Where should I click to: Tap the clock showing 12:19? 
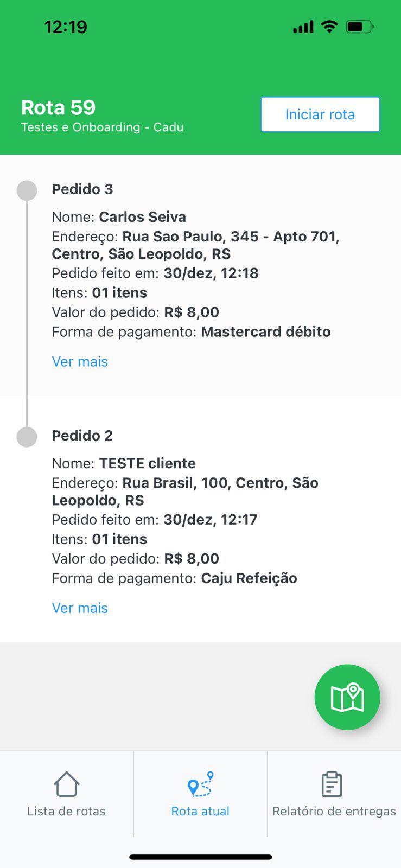click(66, 27)
